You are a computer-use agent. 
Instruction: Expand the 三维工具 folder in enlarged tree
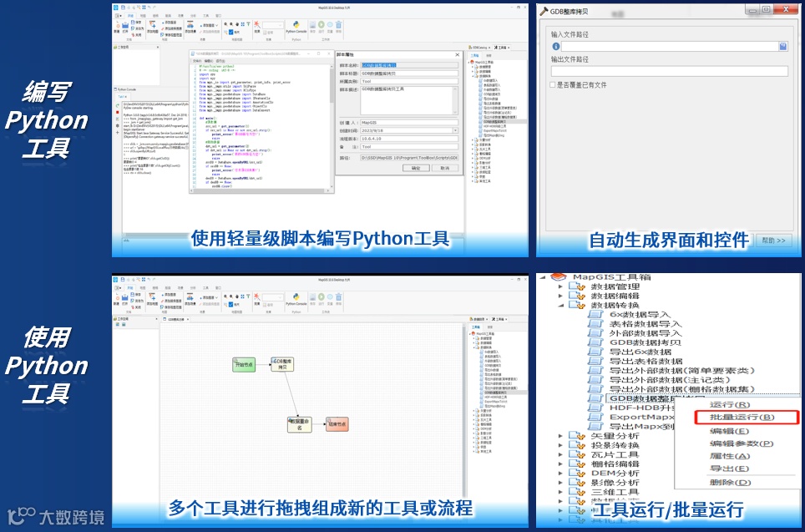560,491
